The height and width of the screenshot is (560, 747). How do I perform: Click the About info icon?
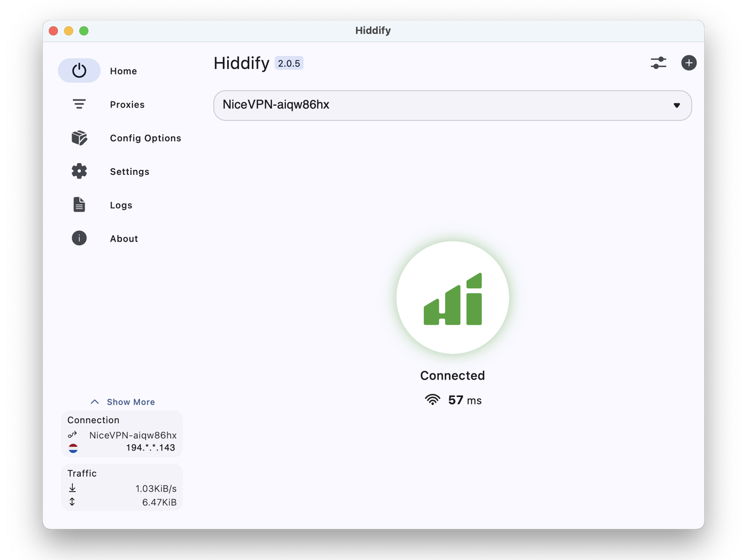click(79, 238)
